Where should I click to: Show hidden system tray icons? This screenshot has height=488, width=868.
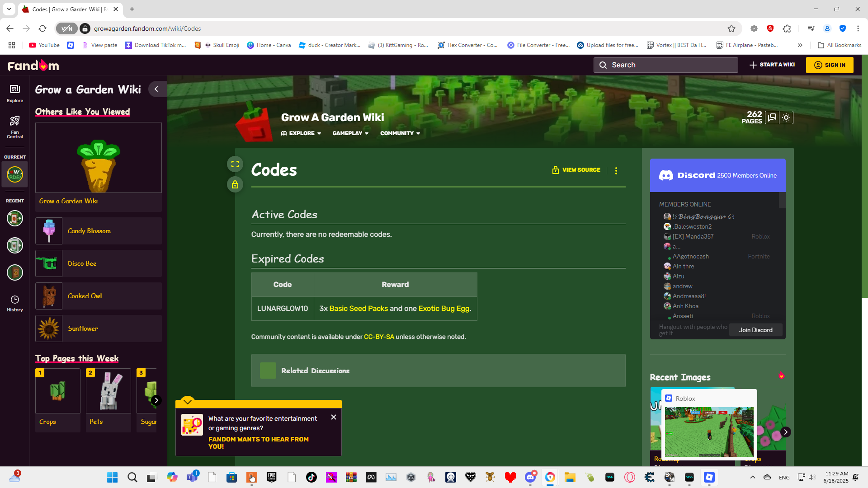click(x=753, y=477)
